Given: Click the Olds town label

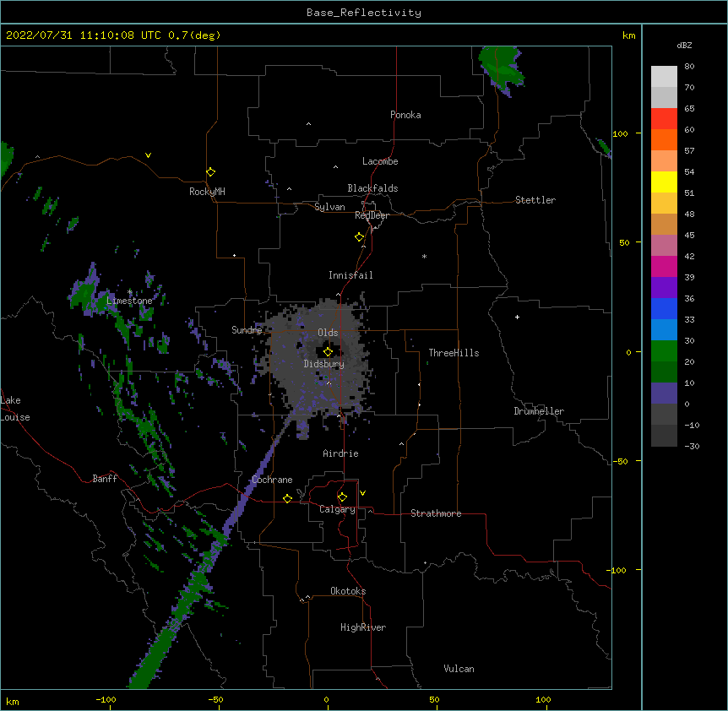Looking at the screenshot, I should [328, 333].
